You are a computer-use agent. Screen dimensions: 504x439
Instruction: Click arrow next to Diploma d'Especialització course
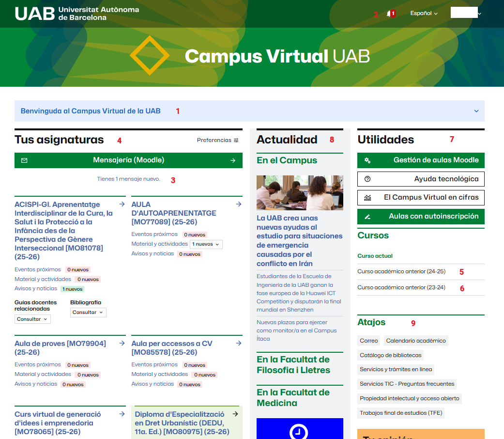(x=235, y=414)
